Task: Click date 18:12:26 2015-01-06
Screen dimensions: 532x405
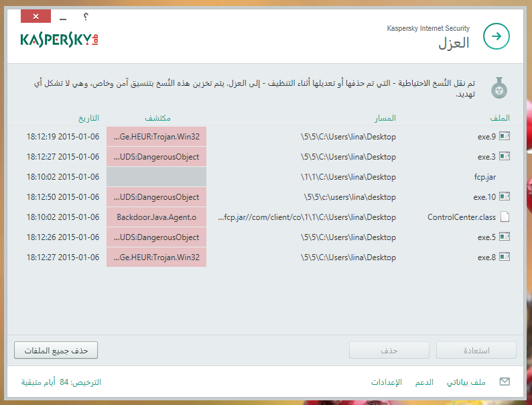Action: pos(63,237)
